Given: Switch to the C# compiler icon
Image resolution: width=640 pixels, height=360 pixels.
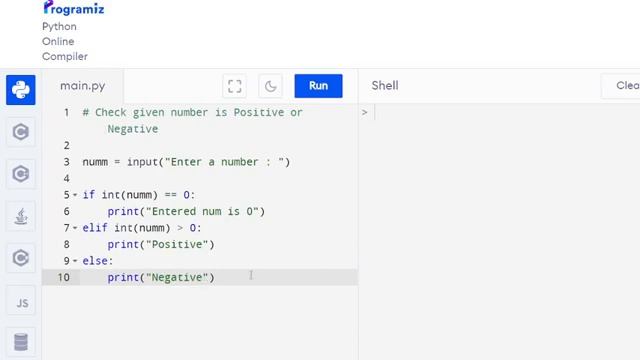Looking at the screenshot, I should (x=21, y=258).
